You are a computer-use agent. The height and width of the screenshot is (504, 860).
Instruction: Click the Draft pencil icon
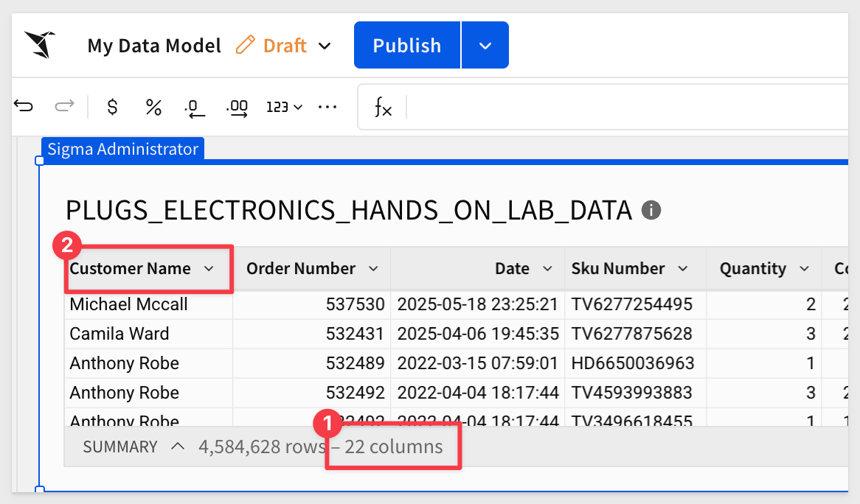245,45
